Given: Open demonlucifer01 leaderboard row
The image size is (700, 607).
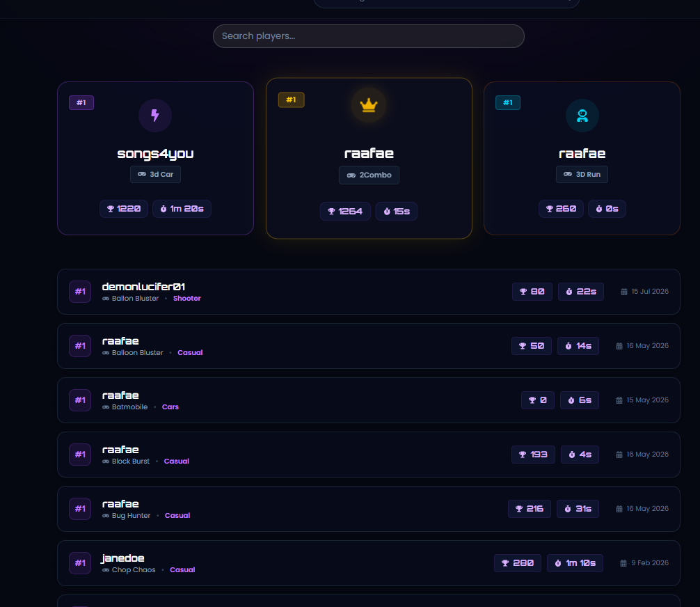Looking at the screenshot, I should click(368, 292).
